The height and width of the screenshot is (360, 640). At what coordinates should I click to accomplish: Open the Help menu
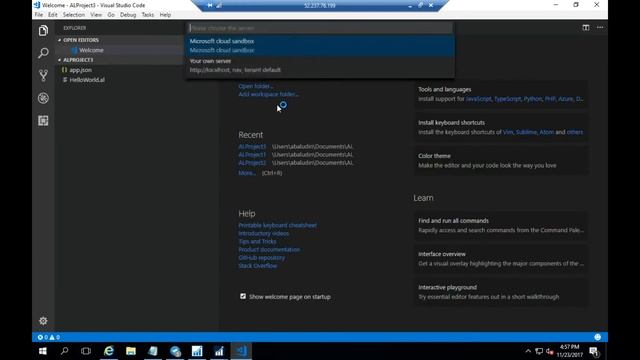(x=165, y=15)
